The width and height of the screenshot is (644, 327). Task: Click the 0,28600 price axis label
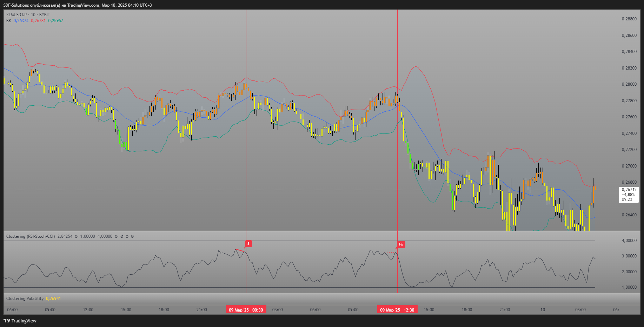click(629, 35)
